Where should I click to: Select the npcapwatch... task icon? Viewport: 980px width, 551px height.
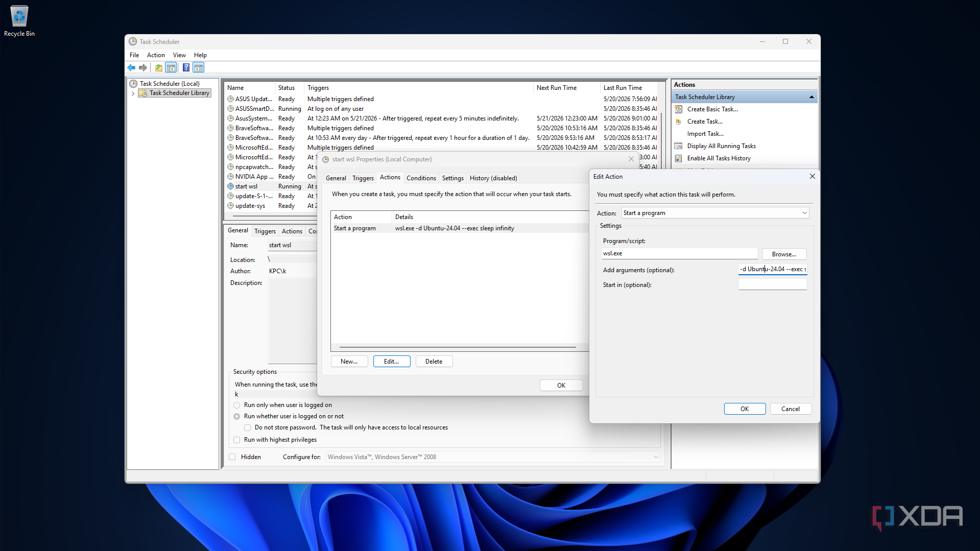tap(231, 167)
